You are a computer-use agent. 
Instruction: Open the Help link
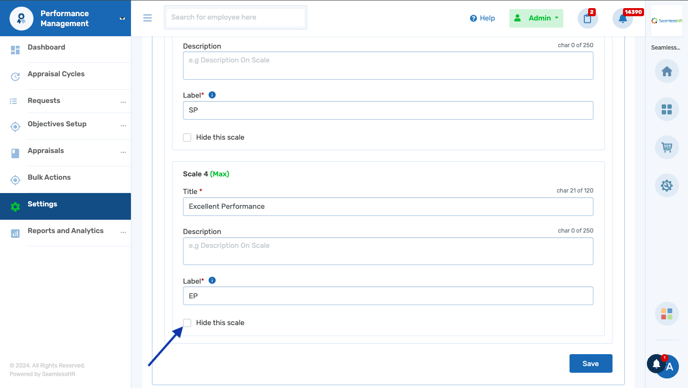tap(482, 18)
